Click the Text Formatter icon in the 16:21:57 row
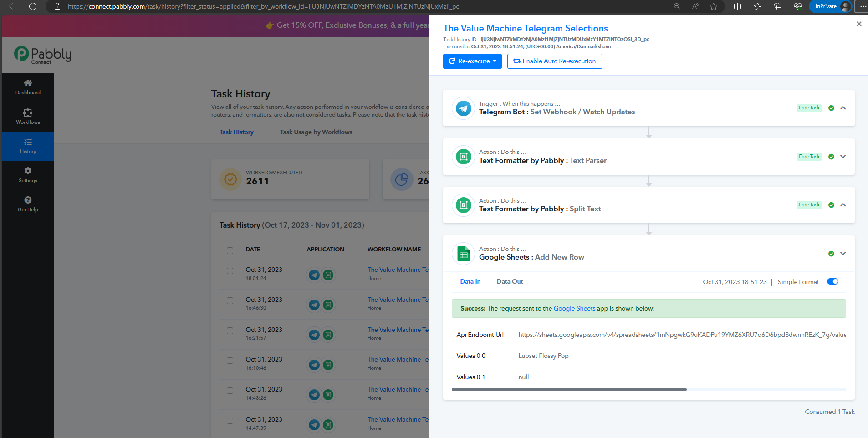 click(328, 335)
